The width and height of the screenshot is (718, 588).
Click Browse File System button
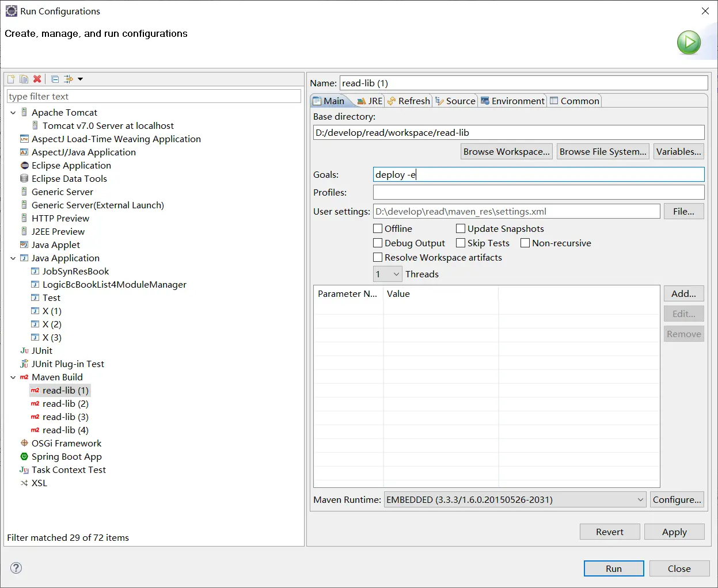(603, 151)
